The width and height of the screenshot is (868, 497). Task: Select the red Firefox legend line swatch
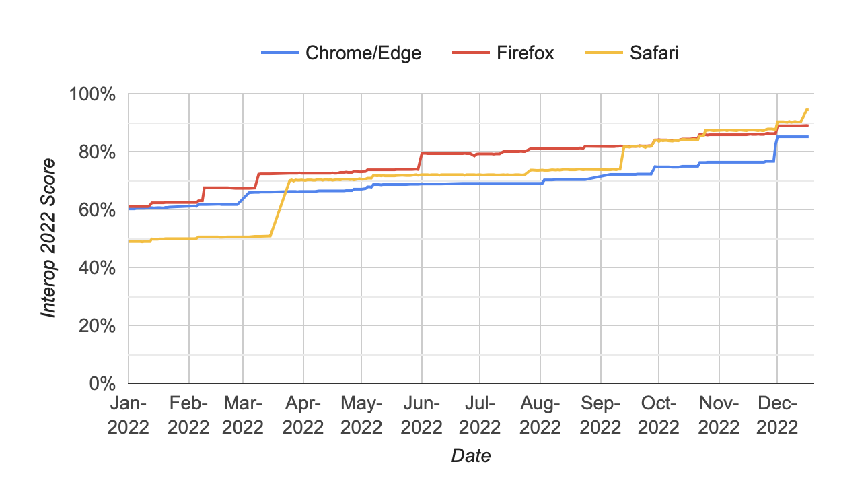click(x=470, y=53)
